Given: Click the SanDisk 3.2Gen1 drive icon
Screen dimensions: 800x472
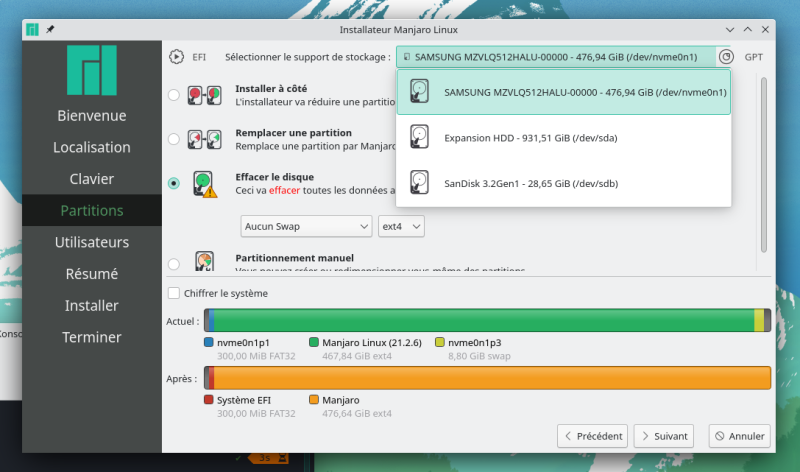Looking at the screenshot, I should [x=419, y=183].
